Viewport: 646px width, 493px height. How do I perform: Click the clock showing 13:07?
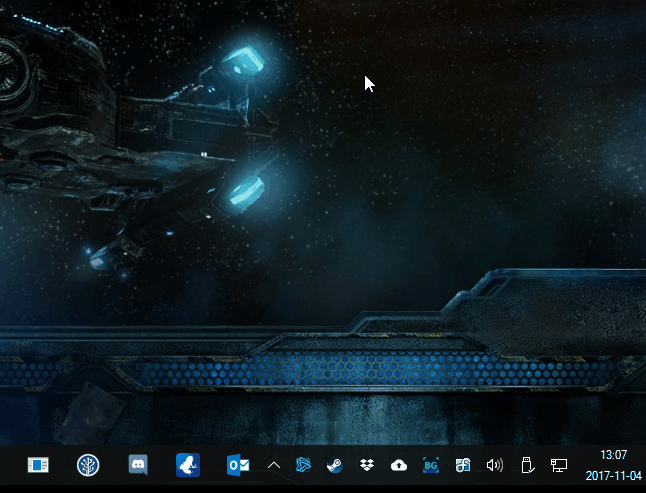[x=613, y=455]
